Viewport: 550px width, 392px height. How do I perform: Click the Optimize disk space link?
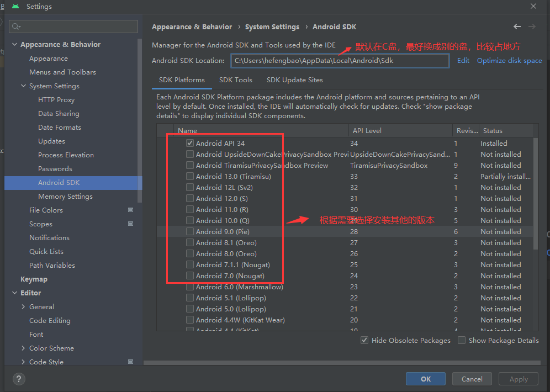[x=509, y=61]
